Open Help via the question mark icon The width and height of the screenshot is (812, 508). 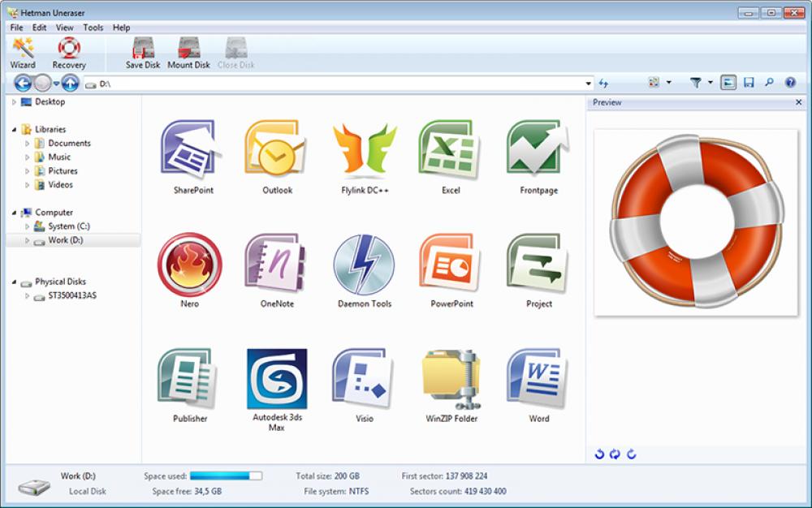788,82
